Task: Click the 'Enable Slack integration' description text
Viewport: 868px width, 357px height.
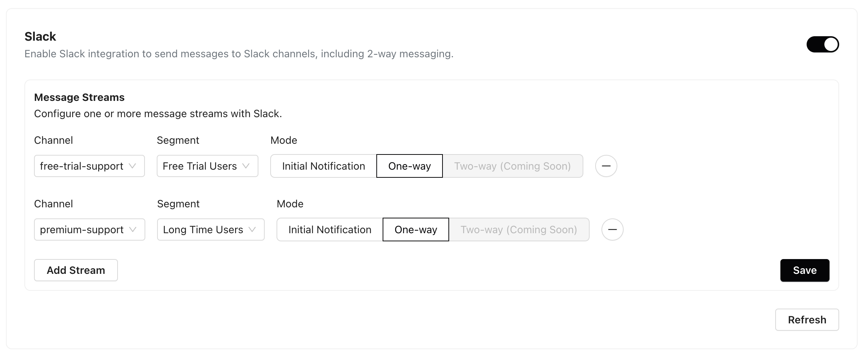Action: coord(239,54)
